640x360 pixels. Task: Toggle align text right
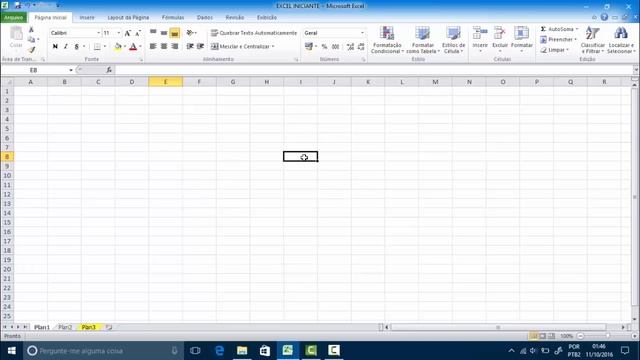[x=175, y=47]
